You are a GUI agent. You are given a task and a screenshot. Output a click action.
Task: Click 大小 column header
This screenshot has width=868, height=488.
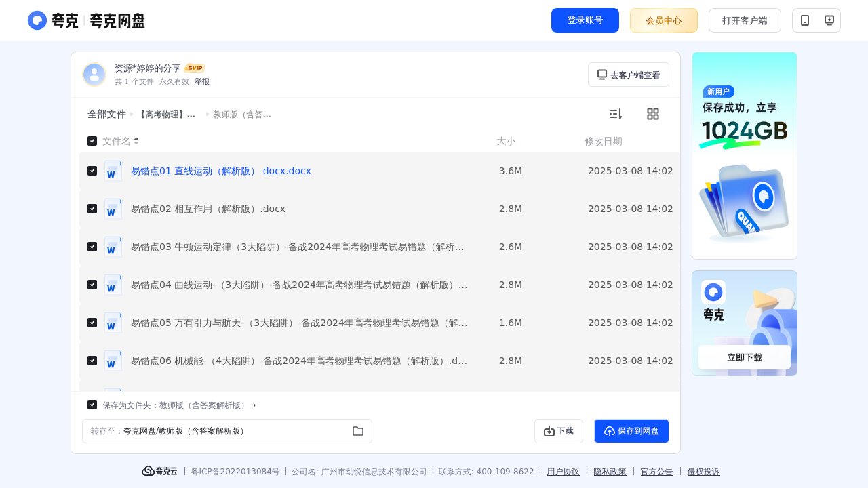point(506,141)
